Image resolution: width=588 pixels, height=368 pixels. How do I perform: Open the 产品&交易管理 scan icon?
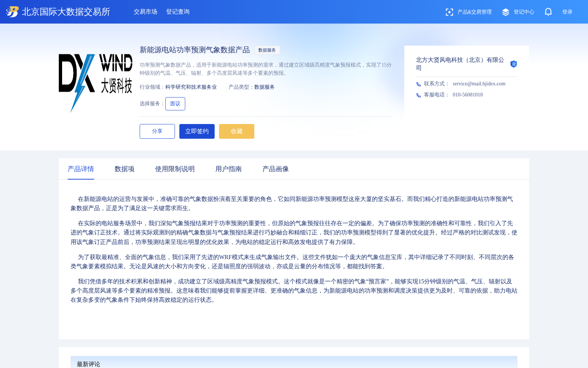coord(449,12)
